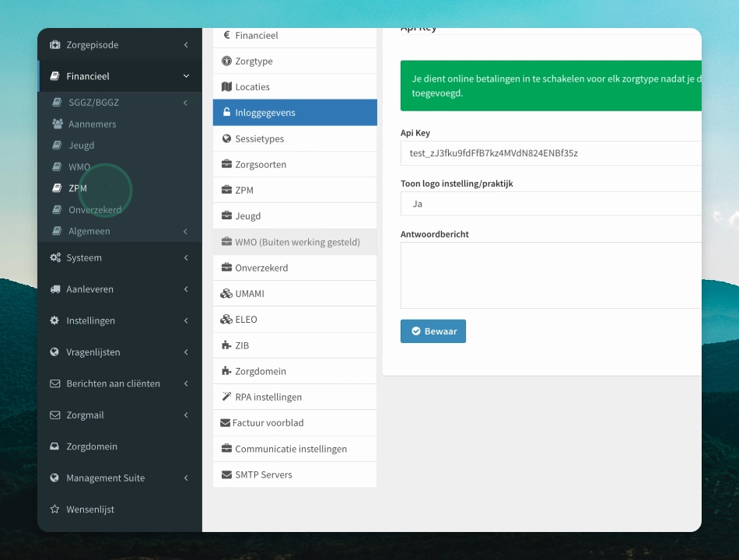This screenshot has height=560, width=739.
Task: Expand the Management Suite chevron
Action: (x=186, y=478)
